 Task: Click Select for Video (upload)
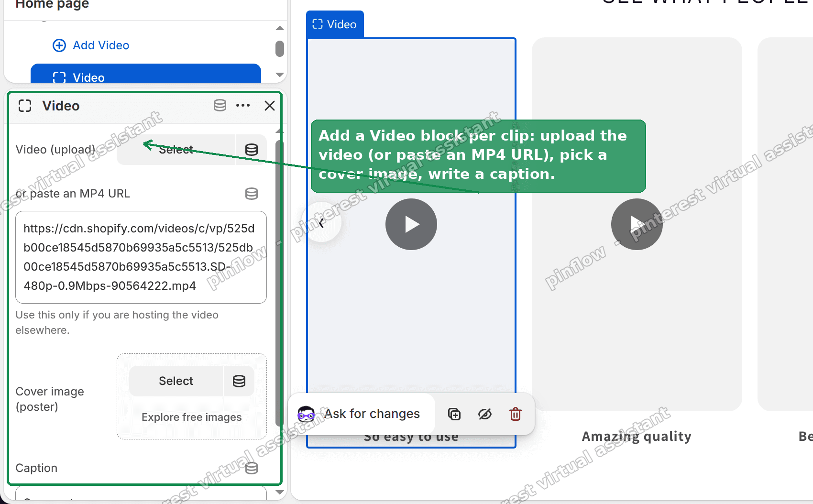(176, 150)
